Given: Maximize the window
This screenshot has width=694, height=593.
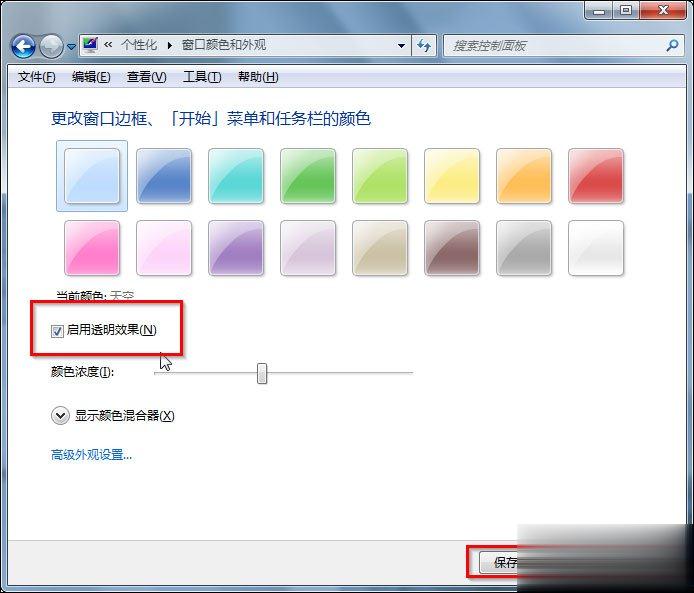Looking at the screenshot, I should tap(626, 11).
